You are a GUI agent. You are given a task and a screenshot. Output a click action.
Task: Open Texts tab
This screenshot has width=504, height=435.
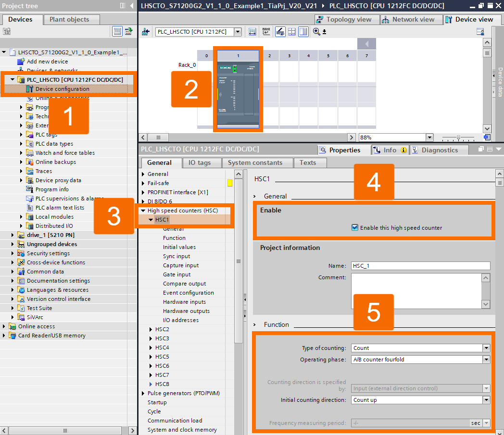[310, 163]
